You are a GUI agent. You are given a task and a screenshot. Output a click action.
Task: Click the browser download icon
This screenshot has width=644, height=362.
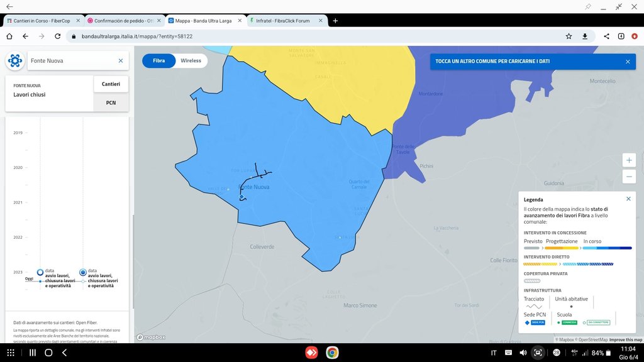[585, 36]
